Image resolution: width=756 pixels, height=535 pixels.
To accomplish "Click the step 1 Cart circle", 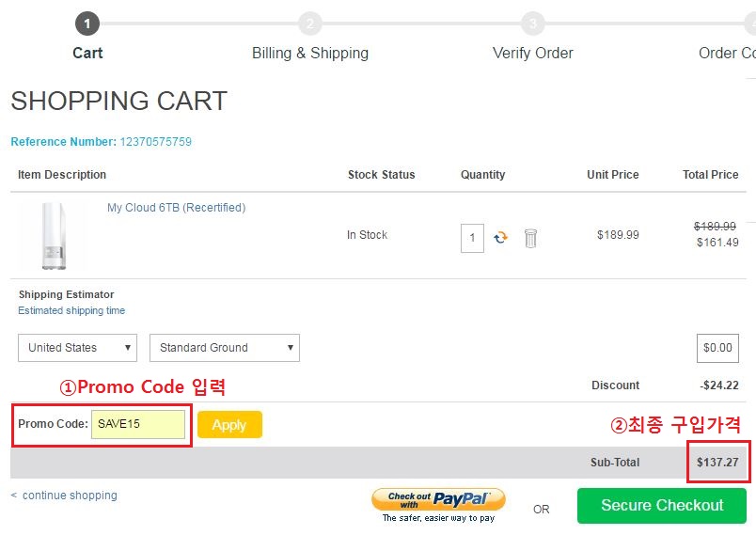I will [87, 24].
